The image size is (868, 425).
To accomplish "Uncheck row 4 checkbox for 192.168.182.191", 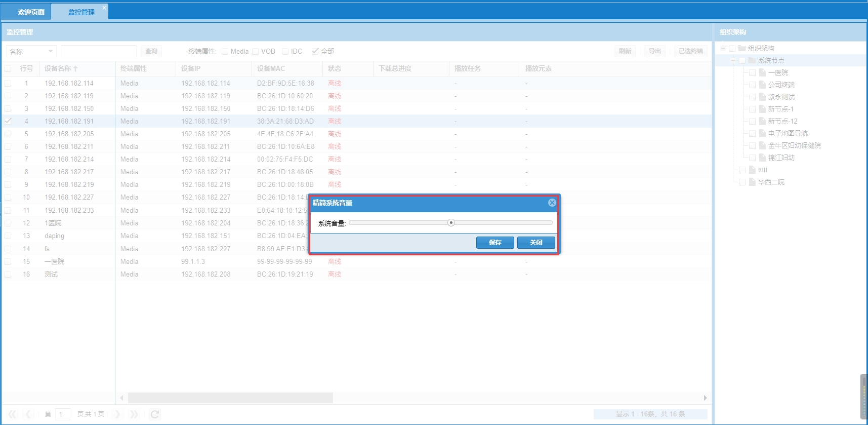I will click(x=8, y=121).
